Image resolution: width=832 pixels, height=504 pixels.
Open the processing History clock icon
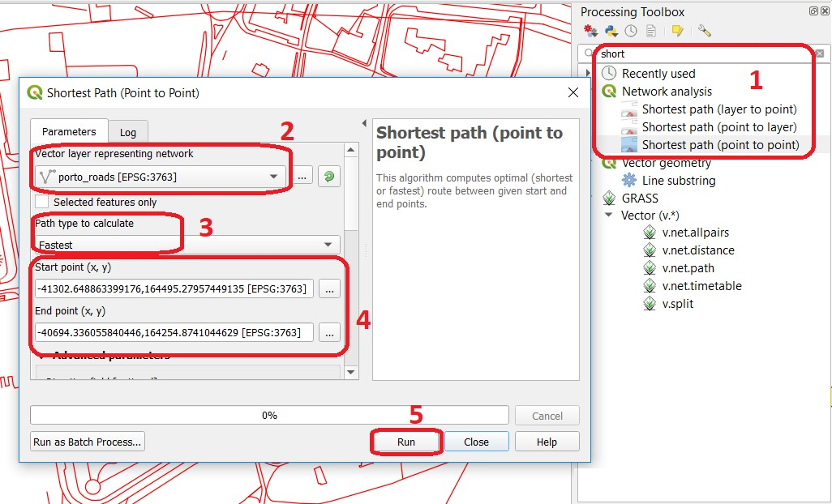[631, 32]
